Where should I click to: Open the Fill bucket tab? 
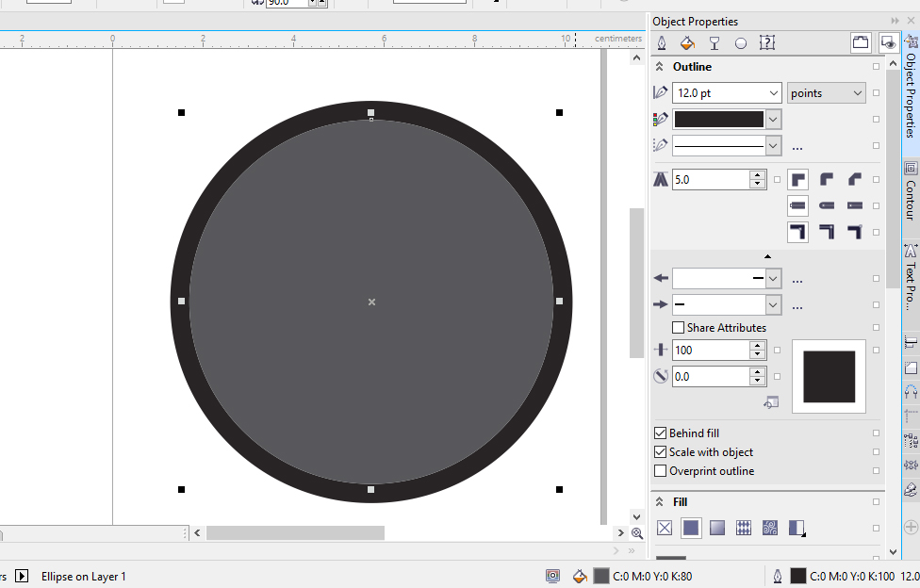click(688, 42)
